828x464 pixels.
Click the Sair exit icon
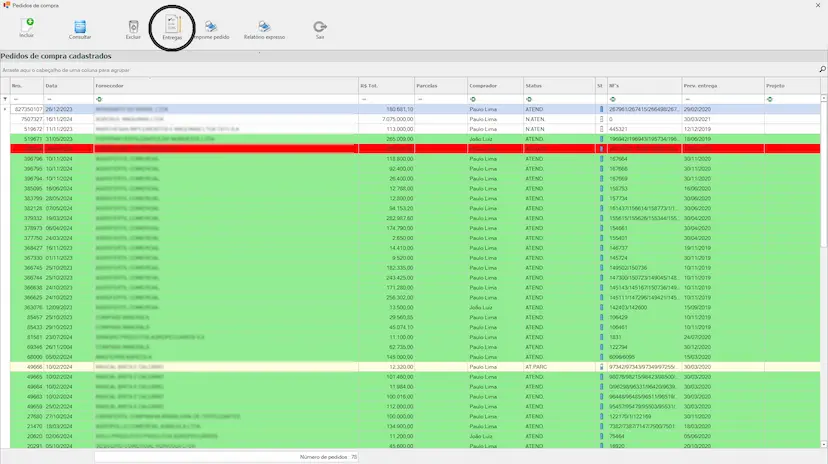click(x=319, y=26)
